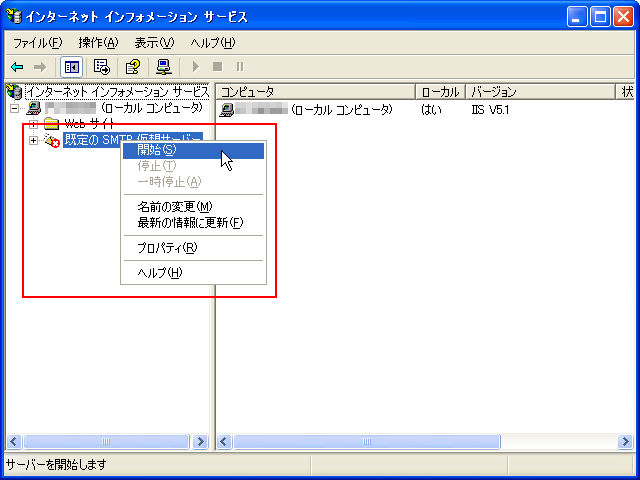640x480 pixels.
Task: Expand the Web サイト tree node
Action: click(x=33, y=124)
